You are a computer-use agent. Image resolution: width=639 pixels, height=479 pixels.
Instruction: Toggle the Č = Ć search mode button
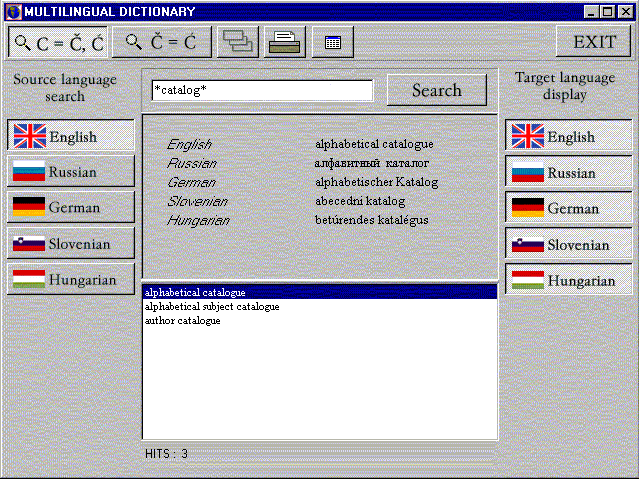(161, 43)
